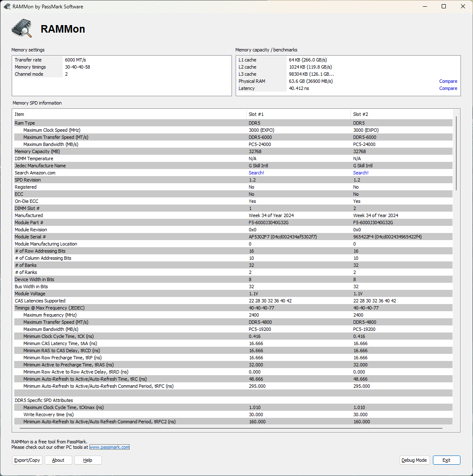Minimize the RAMMon window
Viewport: 473px width, 476px height.
click(x=425, y=6)
